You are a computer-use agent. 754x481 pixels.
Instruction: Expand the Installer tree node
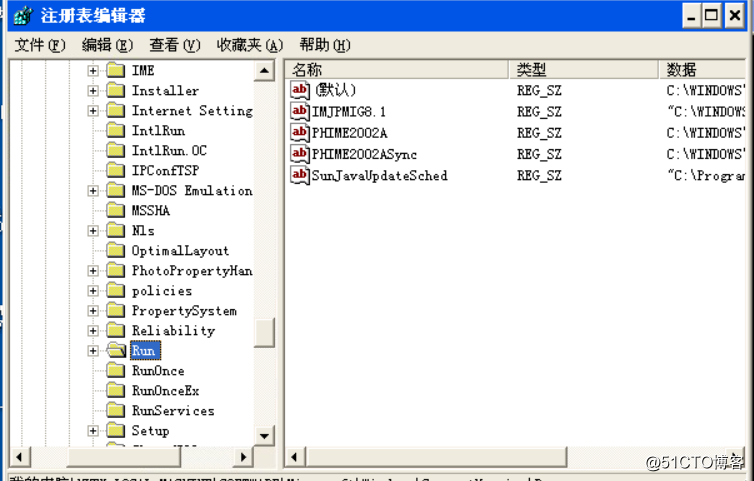pos(93,91)
